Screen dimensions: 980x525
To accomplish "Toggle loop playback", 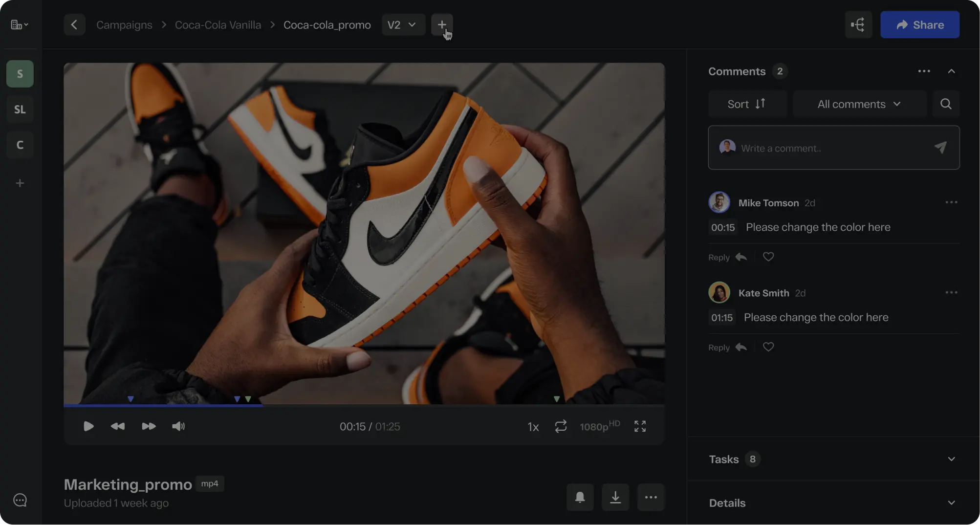I will [561, 426].
